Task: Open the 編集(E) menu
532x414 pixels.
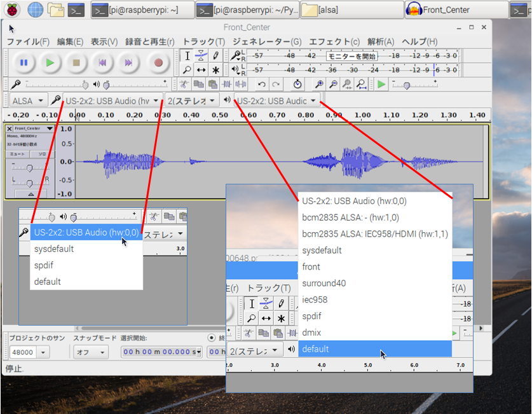Action: click(x=70, y=42)
